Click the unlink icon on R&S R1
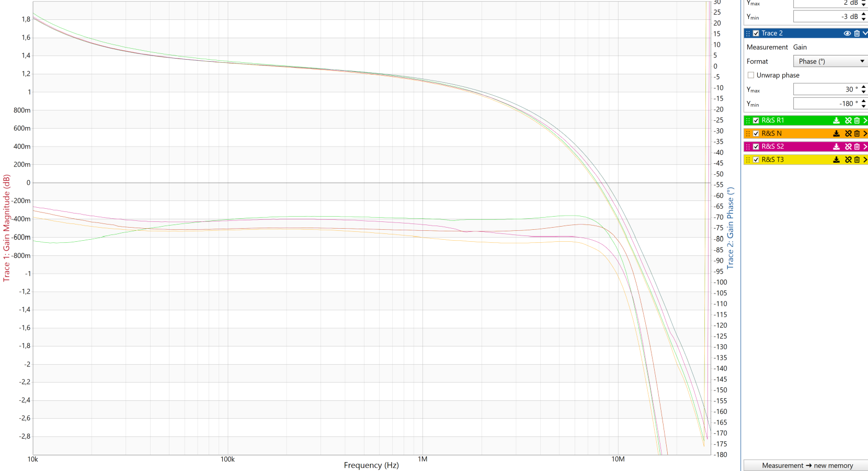868x471 pixels. [x=848, y=120]
